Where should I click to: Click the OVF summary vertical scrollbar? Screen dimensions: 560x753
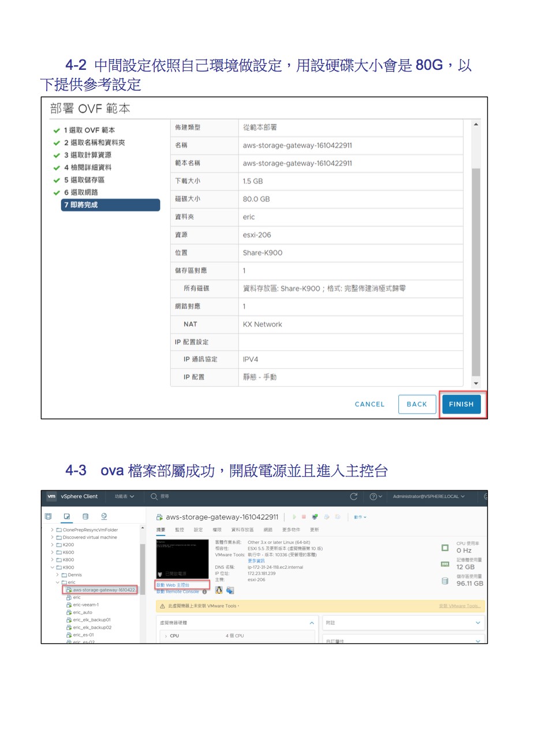point(476,271)
